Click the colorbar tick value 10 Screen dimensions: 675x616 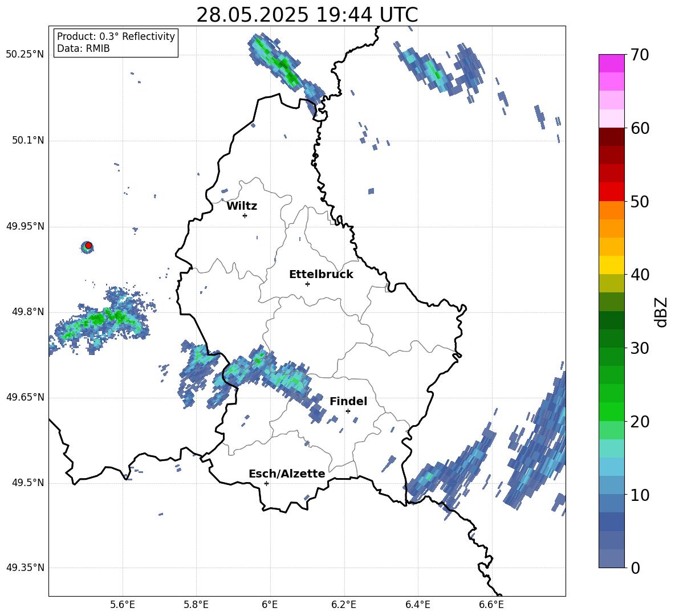pyautogui.click(x=640, y=495)
